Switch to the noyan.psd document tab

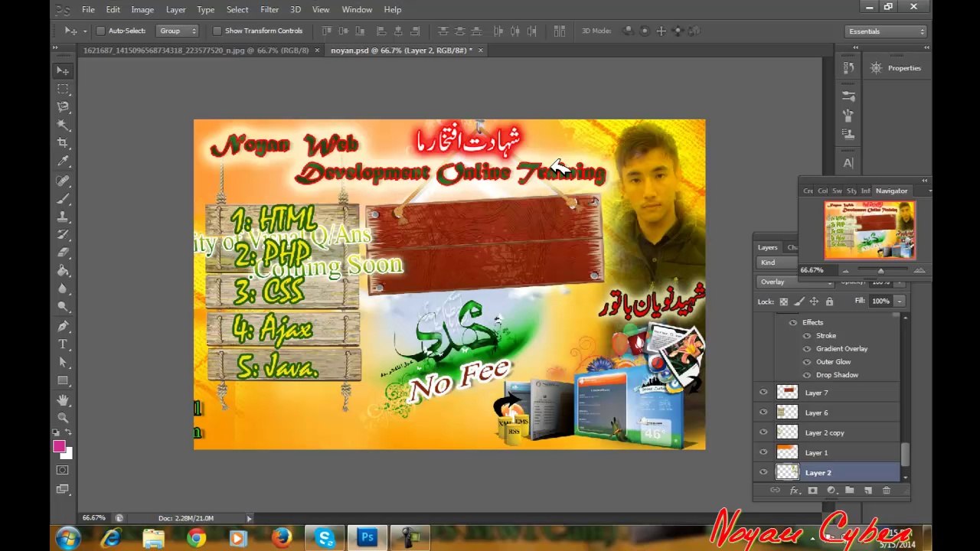tap(401, 51)
